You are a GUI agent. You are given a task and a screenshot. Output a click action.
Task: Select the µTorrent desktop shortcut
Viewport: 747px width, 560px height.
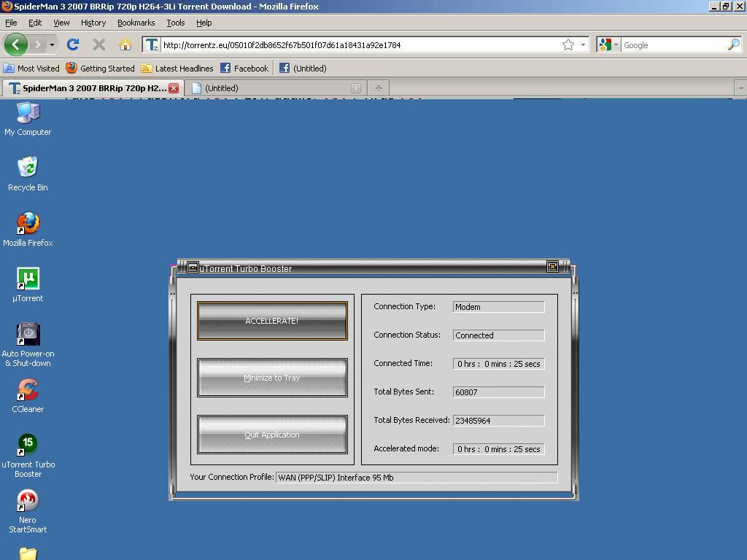28,285
